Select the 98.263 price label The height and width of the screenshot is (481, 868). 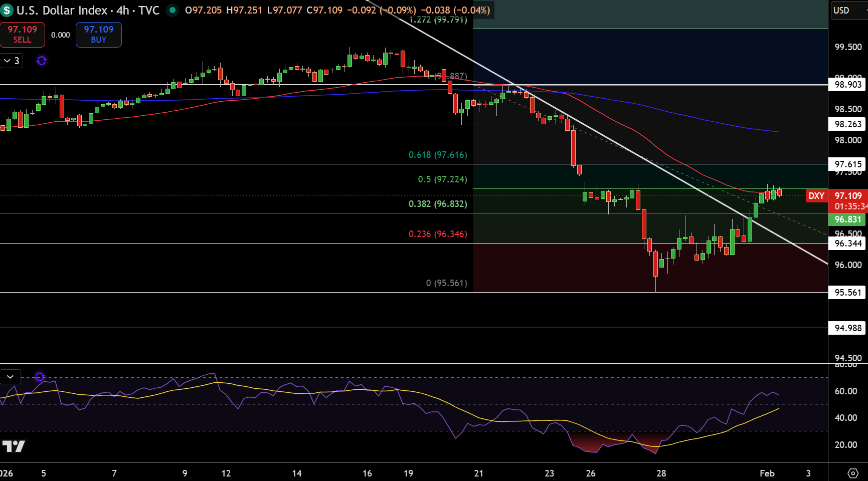848,124
